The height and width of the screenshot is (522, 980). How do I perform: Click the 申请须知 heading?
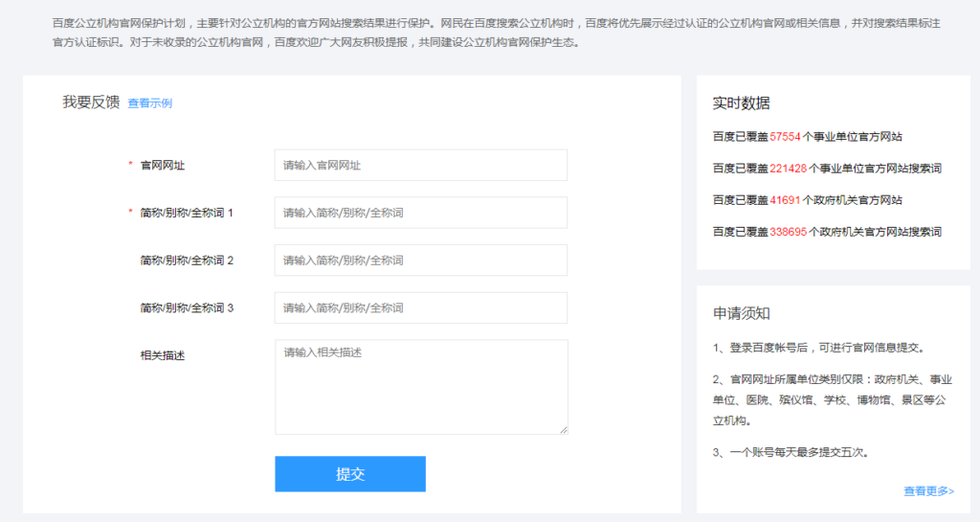(742, 313)
